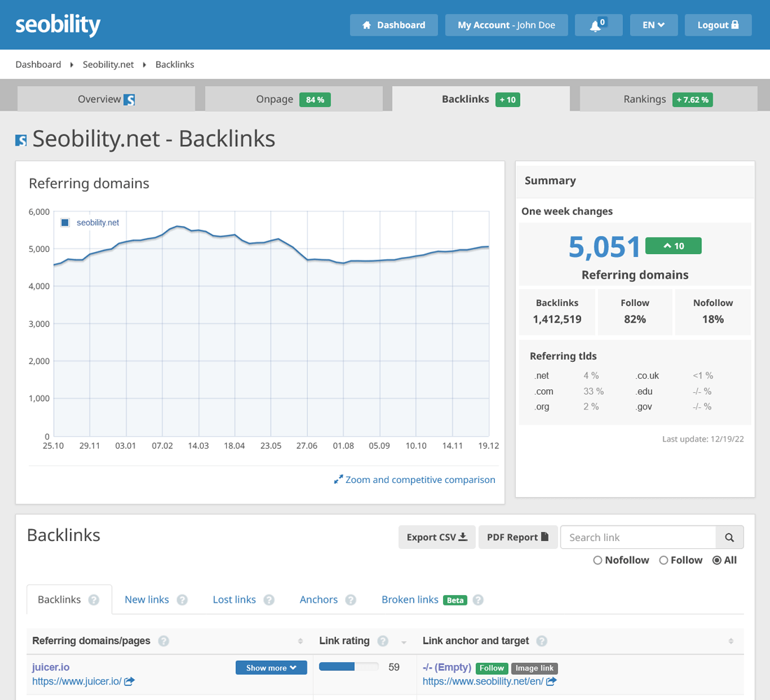Switch to the Anchors tab
This screenshot has width=770, height=700.
[318, 600]
